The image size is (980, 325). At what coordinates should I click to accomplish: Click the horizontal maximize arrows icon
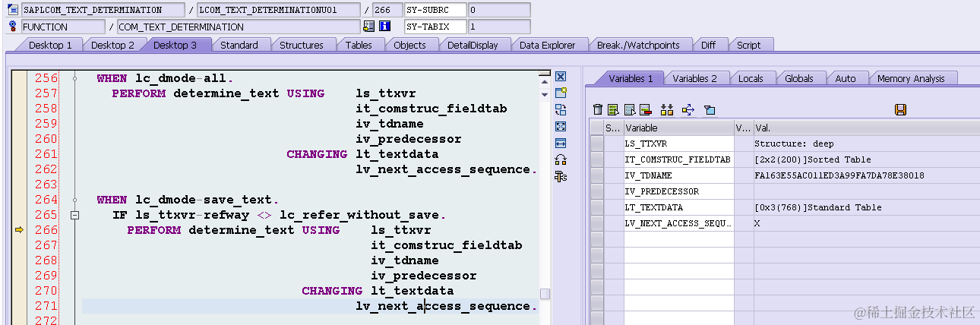(561, 144)
